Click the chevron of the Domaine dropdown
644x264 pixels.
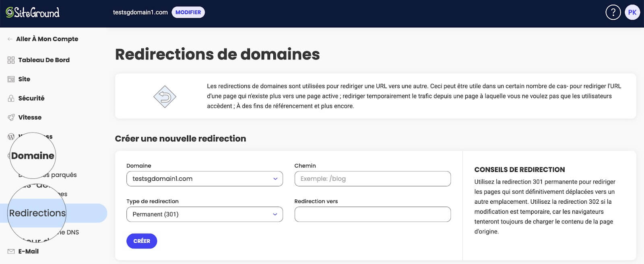coord(275,179)
